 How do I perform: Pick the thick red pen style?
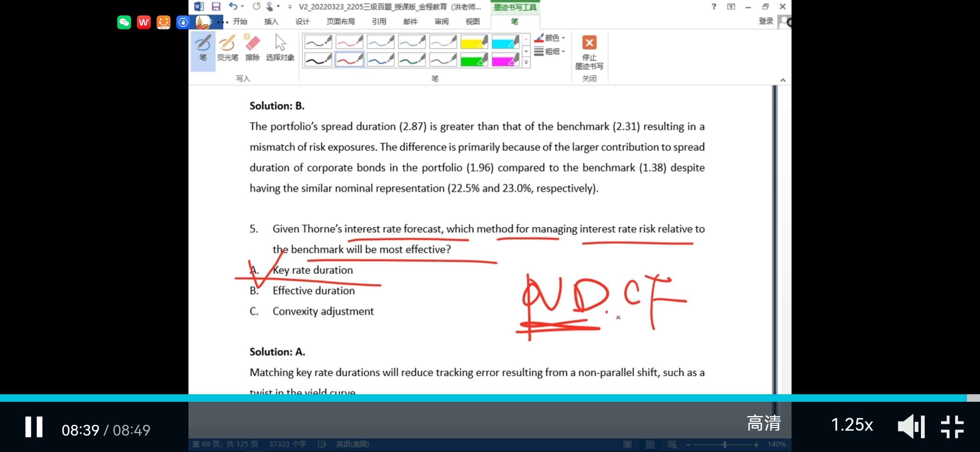(349, 59)
